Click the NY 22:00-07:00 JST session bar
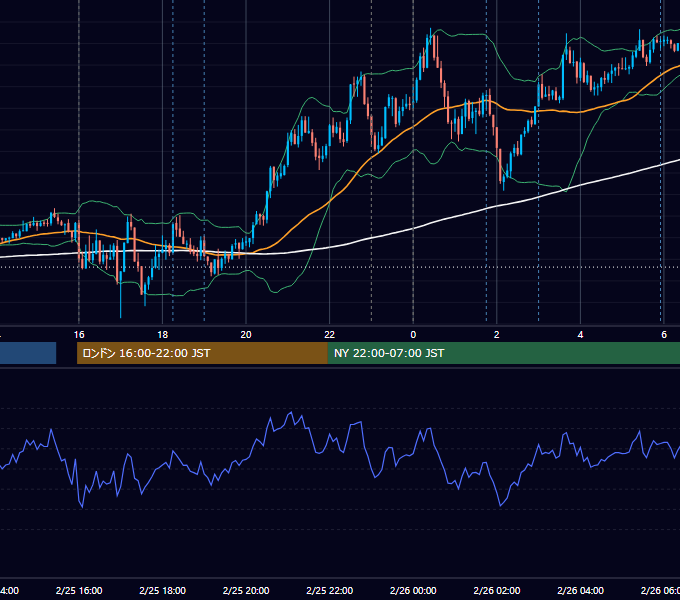The width and height of the screenshot is (680, 600). click(503, 353)
